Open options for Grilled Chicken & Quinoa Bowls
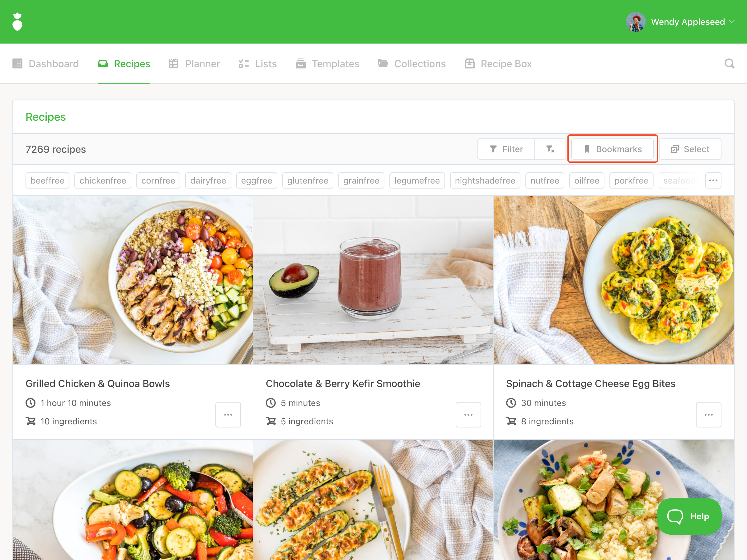The width and height of the screenshot is (747, 560). (228, 414)
